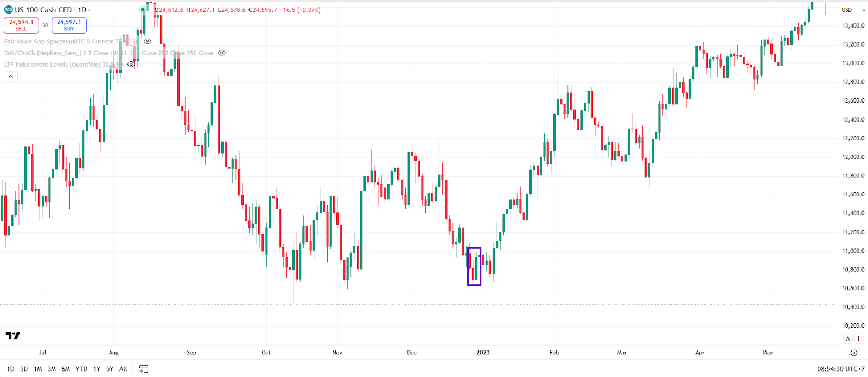This screenshot has height=377, width=868.
Task: Click the collapse arrow under the indicator list
Action: pyautogui.click(x=11, y=76)
